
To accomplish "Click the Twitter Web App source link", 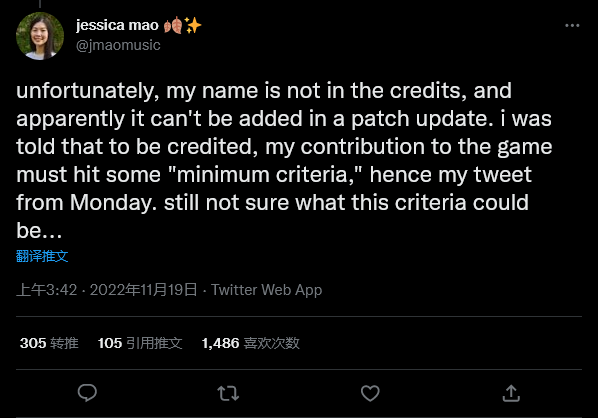I will point(267,290).
